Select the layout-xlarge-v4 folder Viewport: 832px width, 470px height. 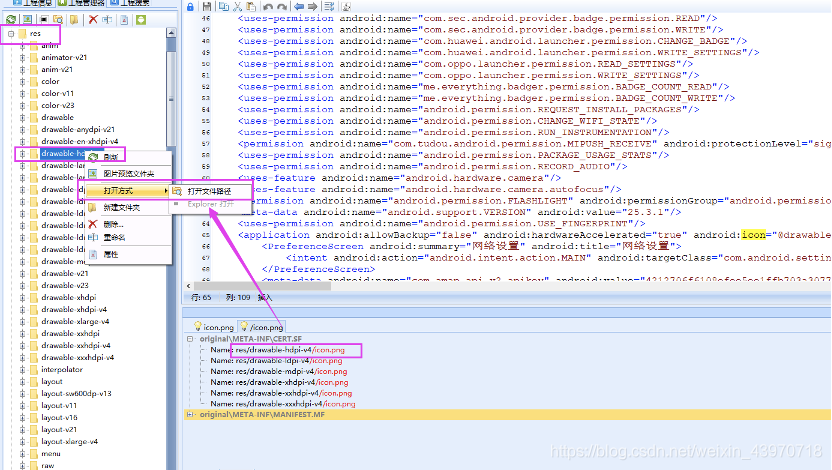[x=70, y=441]
